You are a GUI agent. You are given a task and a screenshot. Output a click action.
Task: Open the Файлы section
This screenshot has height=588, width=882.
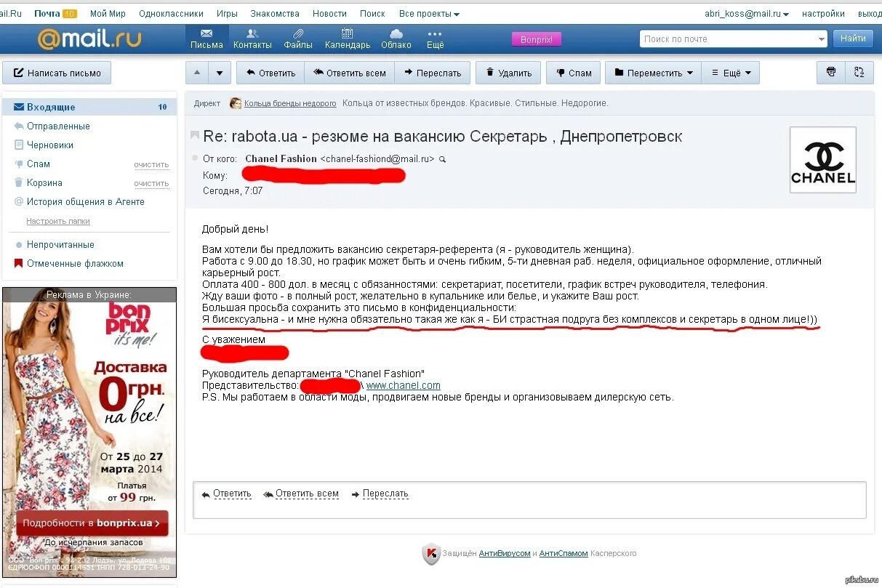298,39
